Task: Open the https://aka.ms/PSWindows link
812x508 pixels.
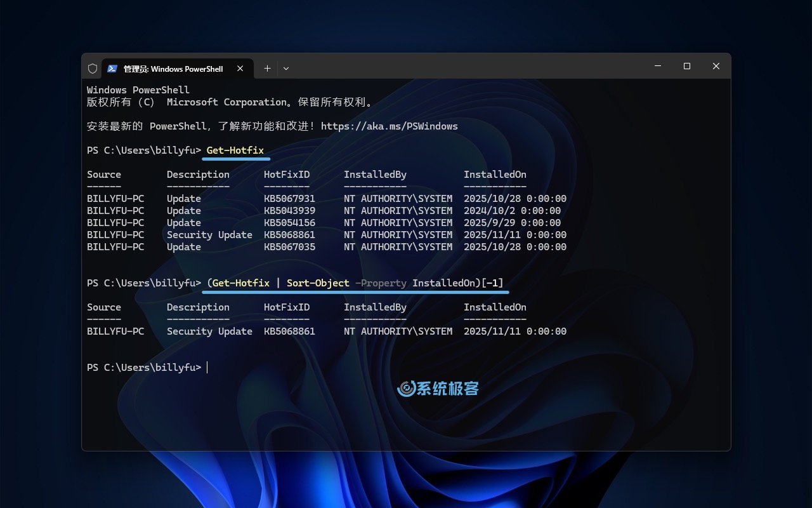Action: [390, 126]
